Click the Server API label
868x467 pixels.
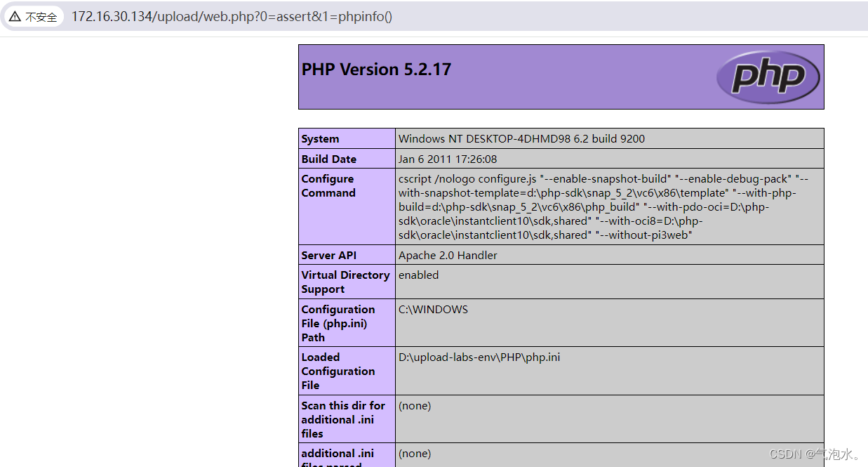(x=329, y=256)
